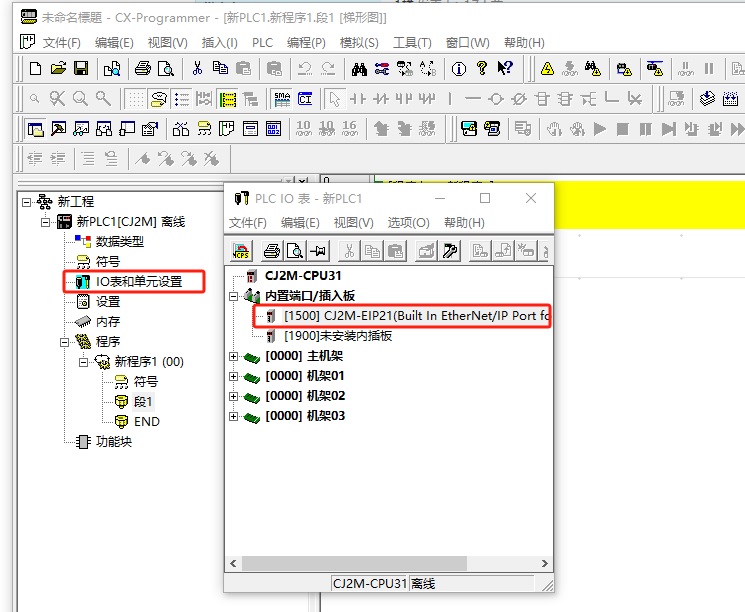Expand the [0000] 主机架 rack node
Image resolution: width=745 pixels, height=612 pixels.
tap(233, 356)
